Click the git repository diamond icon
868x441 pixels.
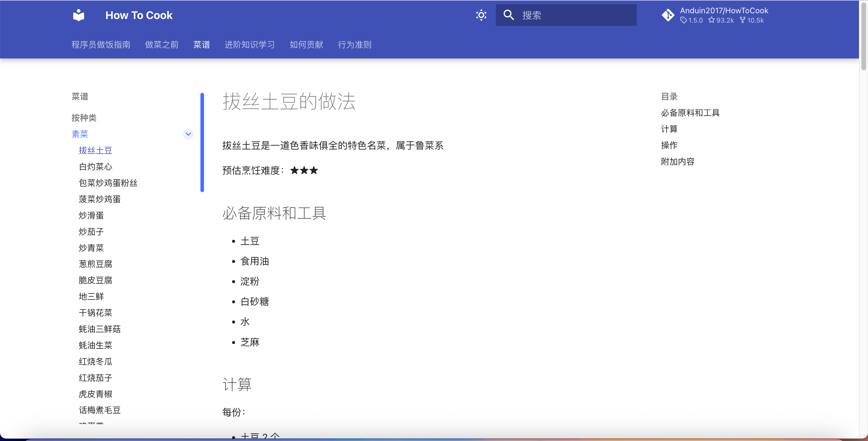point(668,15)
